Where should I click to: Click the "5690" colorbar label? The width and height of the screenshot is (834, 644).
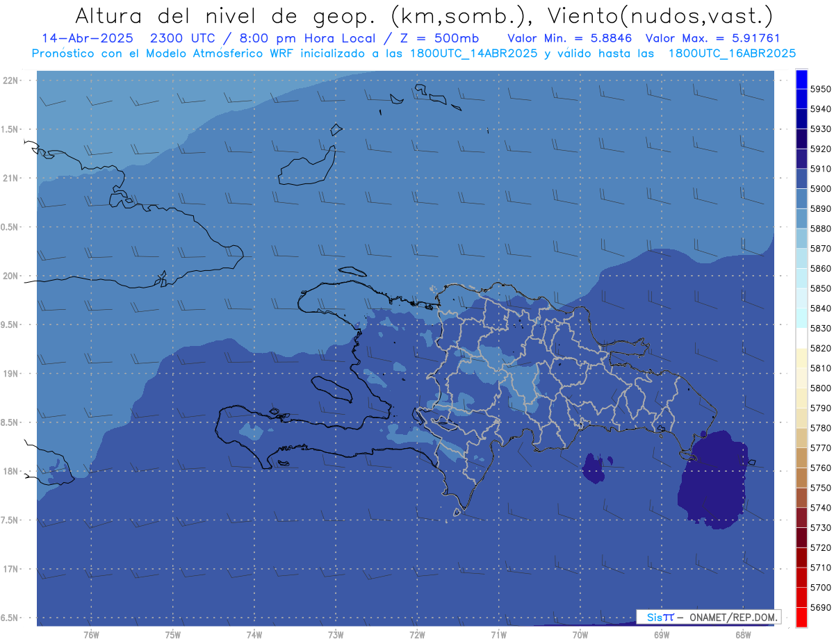tap(820, 607)
